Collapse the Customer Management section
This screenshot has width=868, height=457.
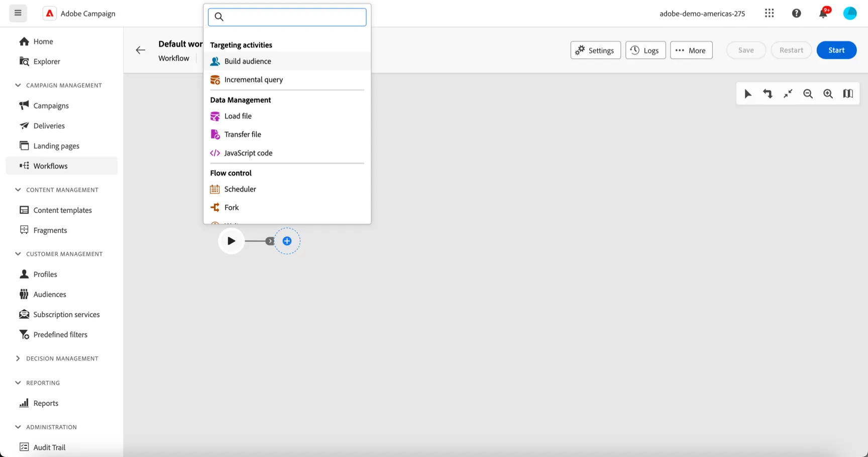tap(18, 254)
